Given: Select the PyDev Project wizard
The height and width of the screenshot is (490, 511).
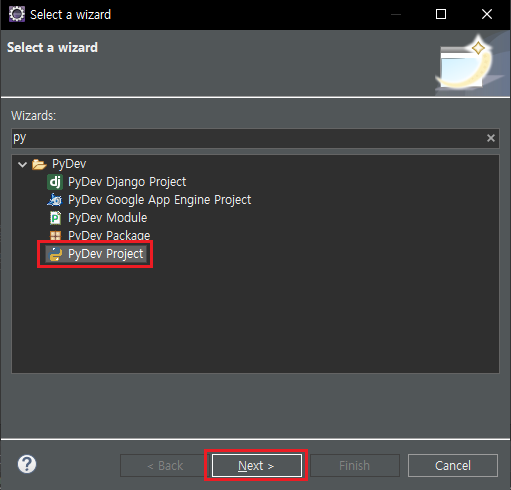Looking at the screenshot, I should click(x=106, y=254).
